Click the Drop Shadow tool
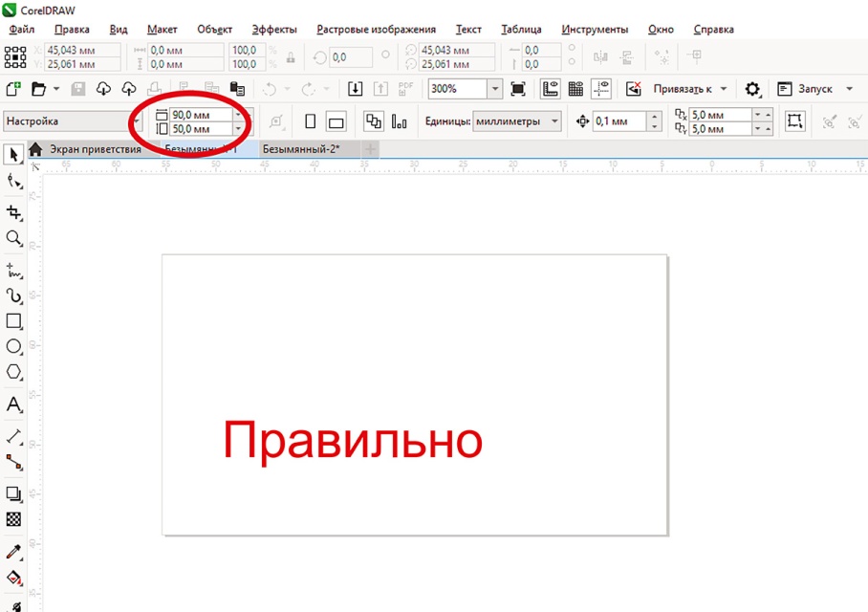 point(13,493)
